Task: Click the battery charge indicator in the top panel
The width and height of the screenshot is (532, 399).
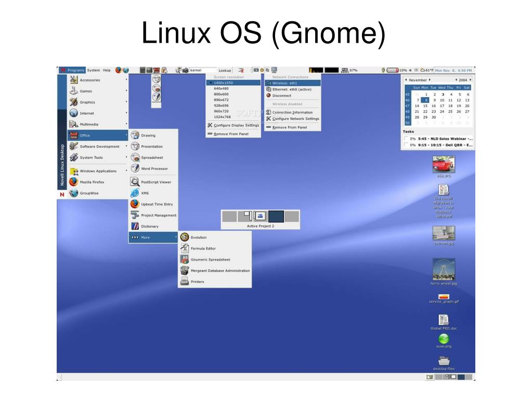Action: (x=393, y=70)
